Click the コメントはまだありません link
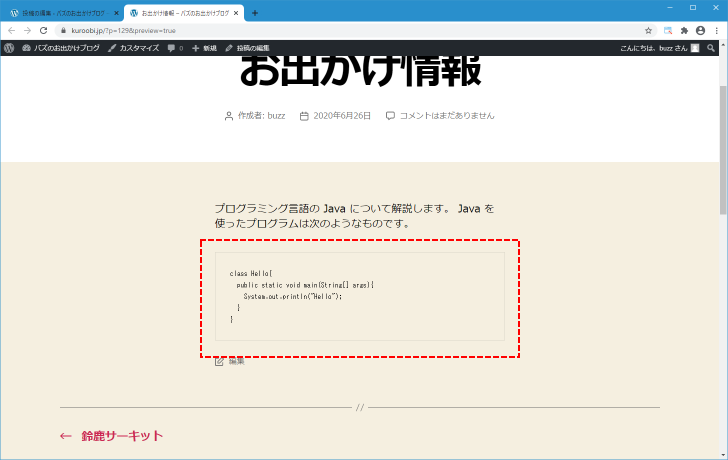 [x=447, y=116]
